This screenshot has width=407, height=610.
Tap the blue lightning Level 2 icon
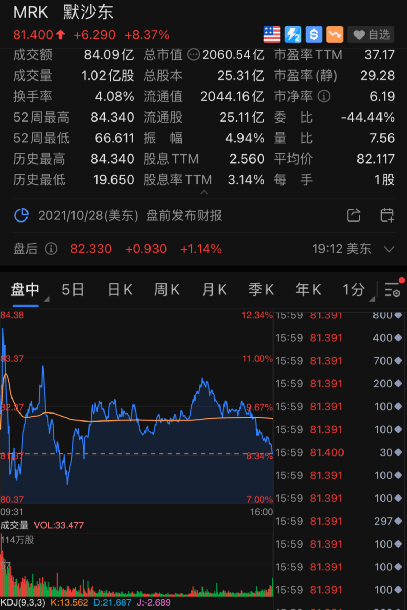point(293,35)
